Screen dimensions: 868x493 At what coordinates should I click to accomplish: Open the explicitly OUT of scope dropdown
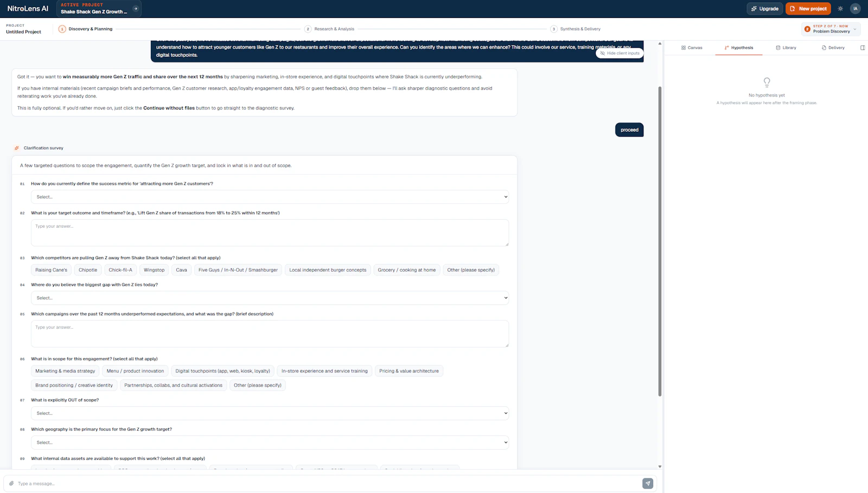pos(270,413)
